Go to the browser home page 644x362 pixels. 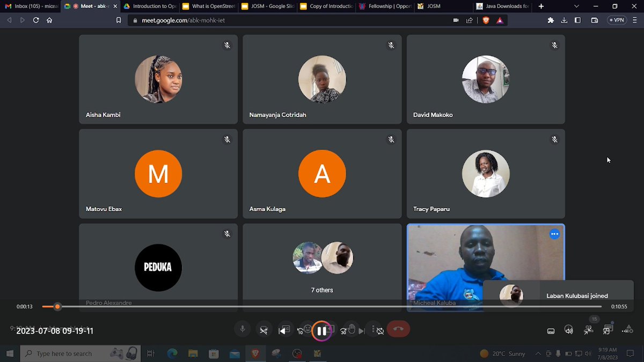[x=49, y=20]
